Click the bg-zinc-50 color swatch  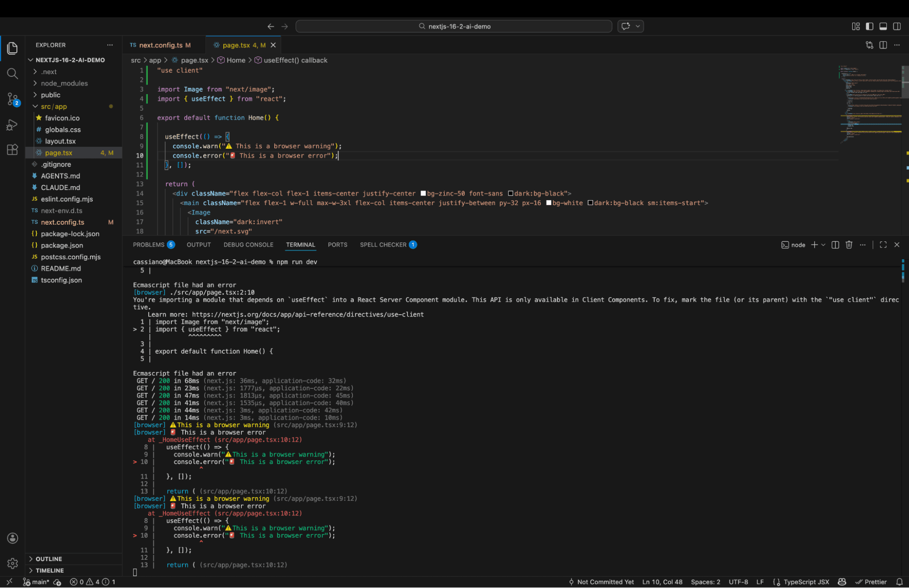[423, 194]
